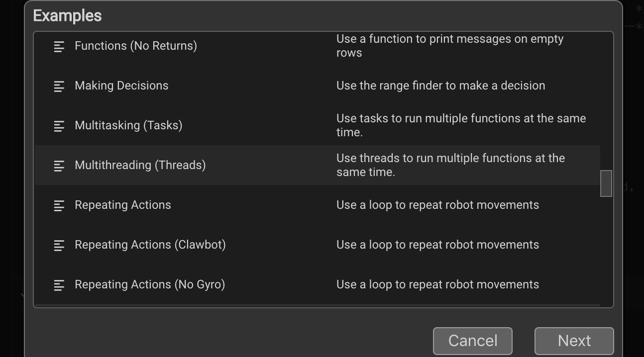Viewport: 644px width, 357px height.
Task: Click the Functions (No Returns) example icon
Action: pos(59,46)
